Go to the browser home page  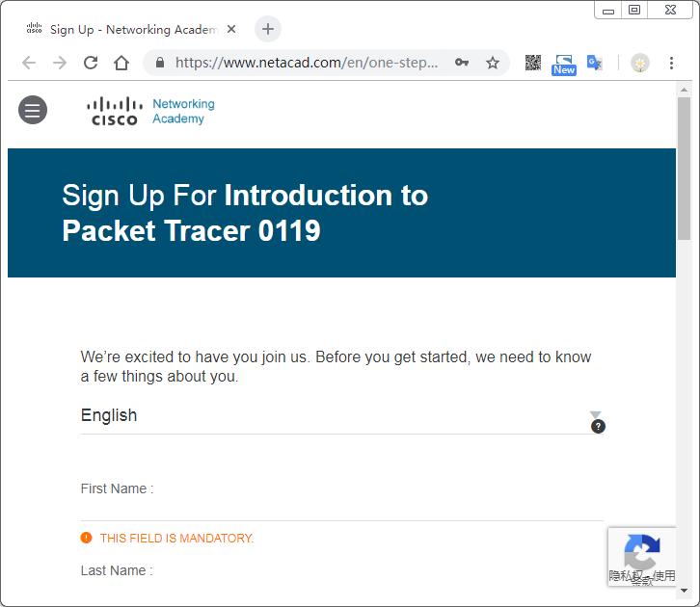coord(121,63)
